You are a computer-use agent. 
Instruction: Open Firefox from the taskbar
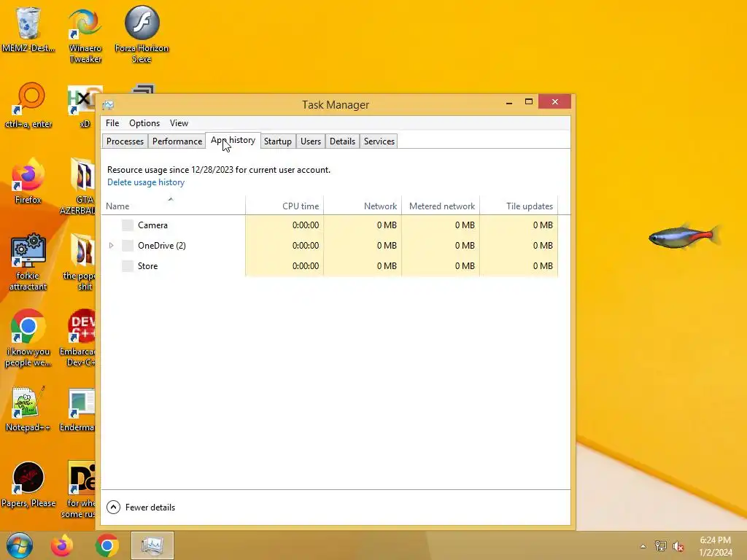tap(62, 545)
